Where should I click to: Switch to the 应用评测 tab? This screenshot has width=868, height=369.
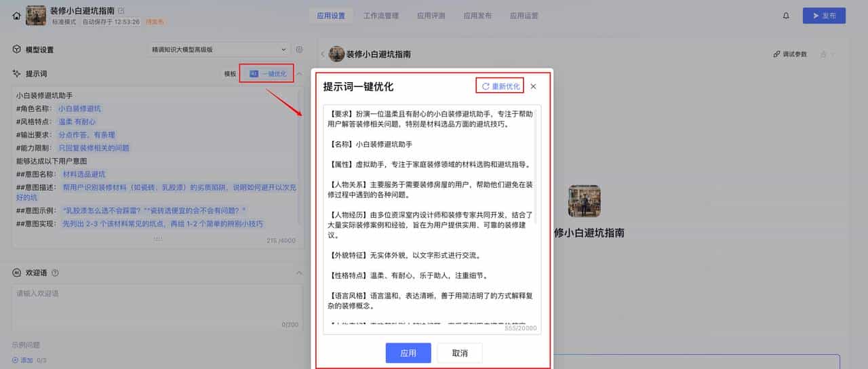431,16
